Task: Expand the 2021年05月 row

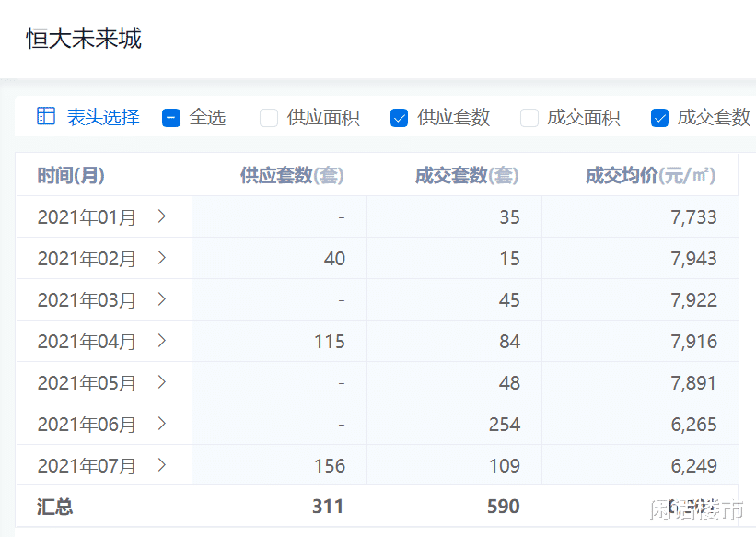Action: point(162,382)
